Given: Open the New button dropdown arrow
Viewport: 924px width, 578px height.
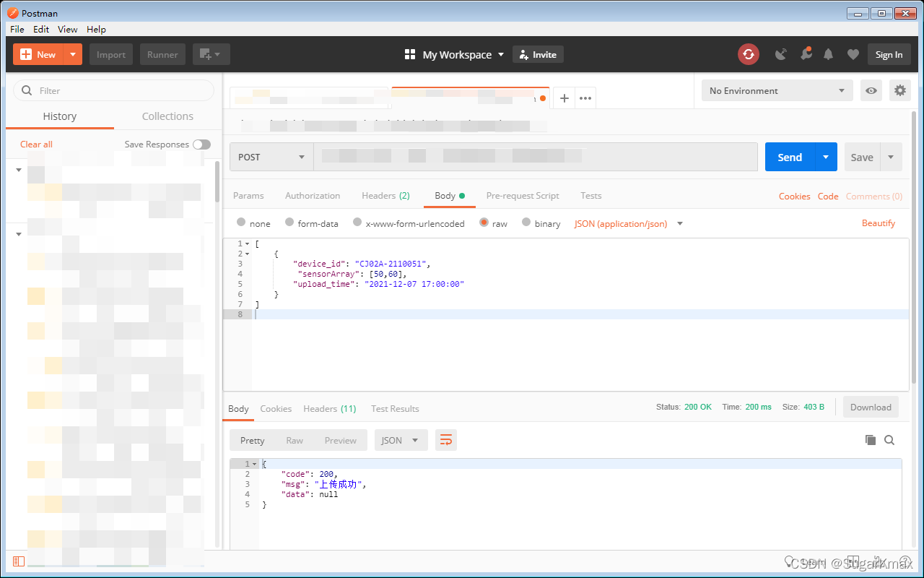Looking at the screenshot, I should click(x=73, y=54).
